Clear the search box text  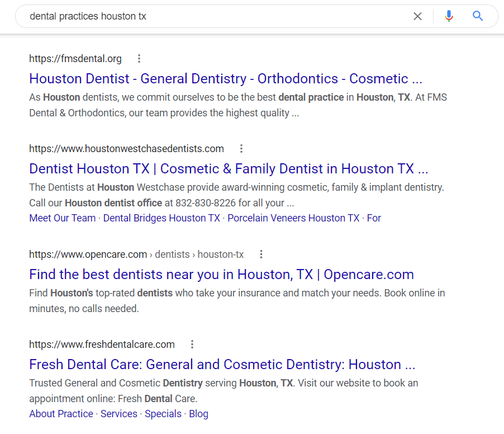[x=417, y=16]
